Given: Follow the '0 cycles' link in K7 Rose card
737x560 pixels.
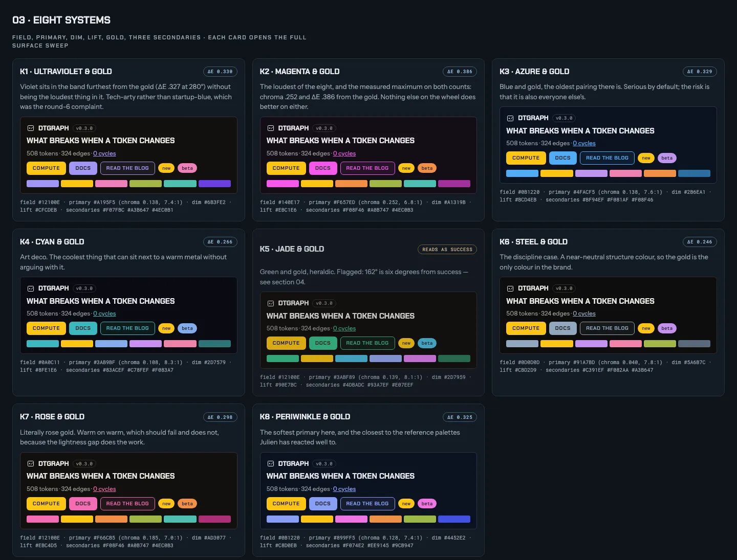Looking at the screenshot, I should pos(104,489).
